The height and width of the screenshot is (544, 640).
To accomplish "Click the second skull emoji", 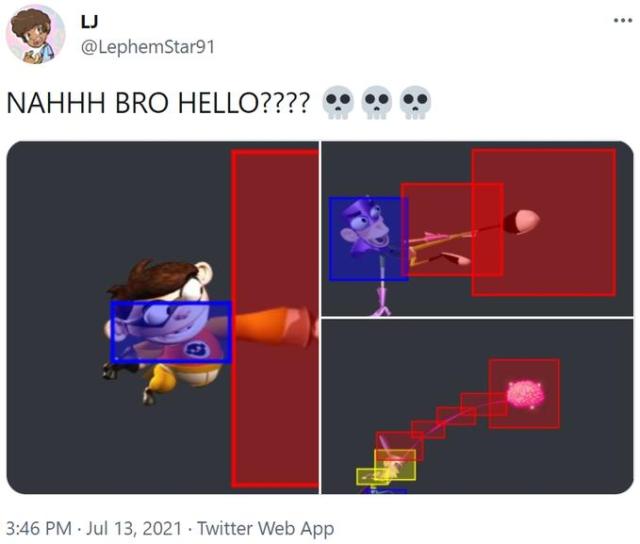I will point(376,102).
